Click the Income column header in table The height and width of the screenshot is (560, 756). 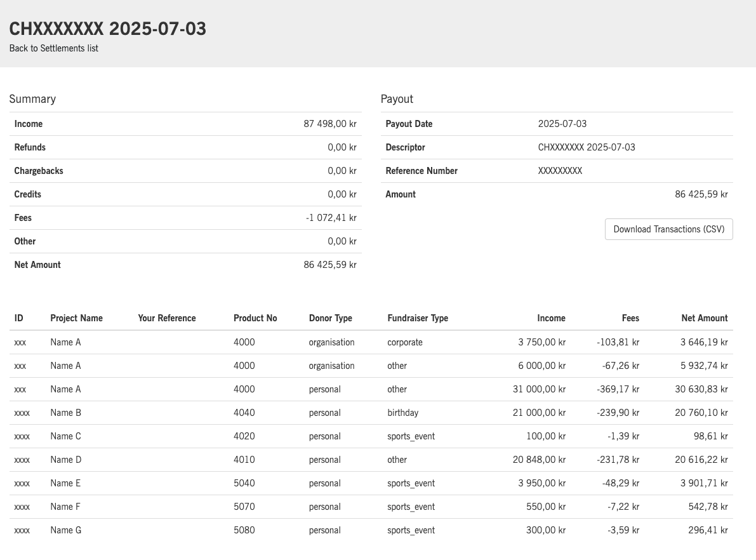[x=551, y=318]
